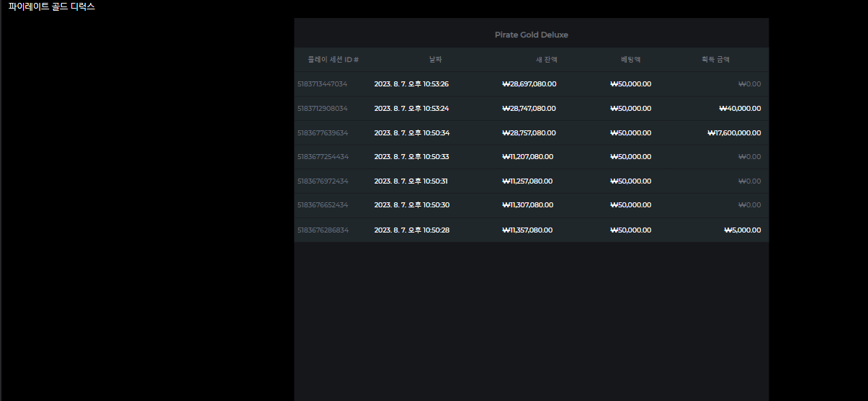Viewport: 868px width, 401px height.
Task: Open play session 5183713447034
Action: (322, 84)
